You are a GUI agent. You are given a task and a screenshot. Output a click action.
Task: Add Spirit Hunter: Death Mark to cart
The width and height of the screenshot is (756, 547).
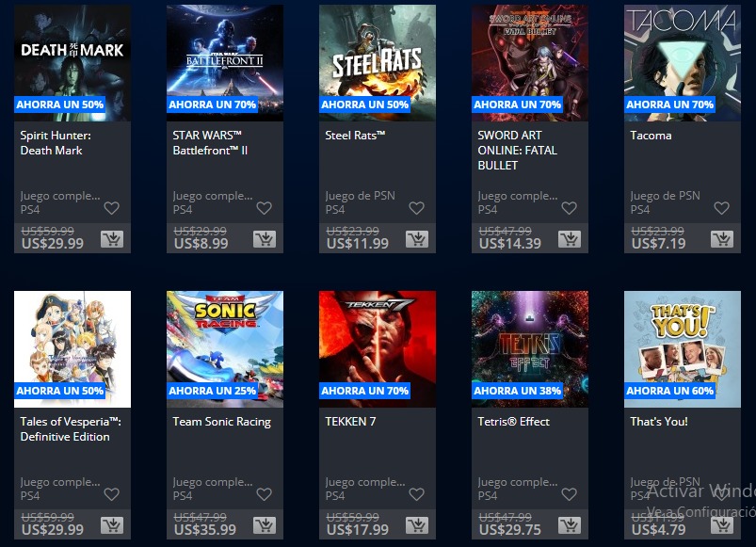pos(112,239)
